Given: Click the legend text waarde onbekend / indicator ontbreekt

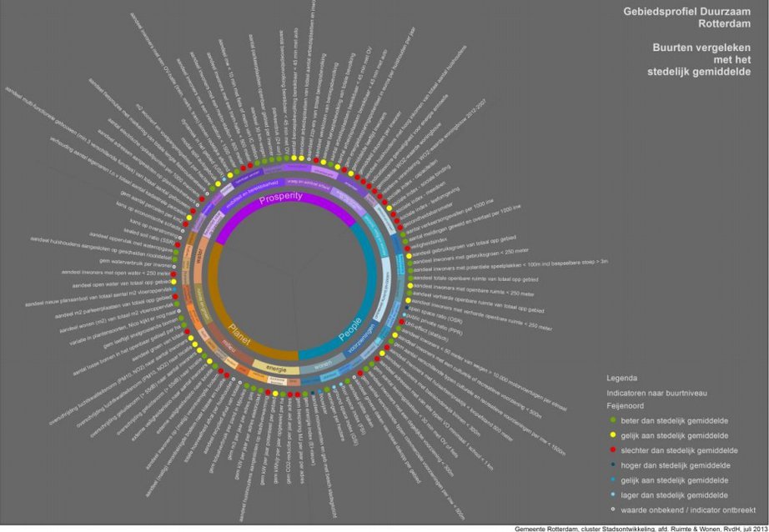Looking at the screenshot, I should pyautogui.click(x=688, y=510).
